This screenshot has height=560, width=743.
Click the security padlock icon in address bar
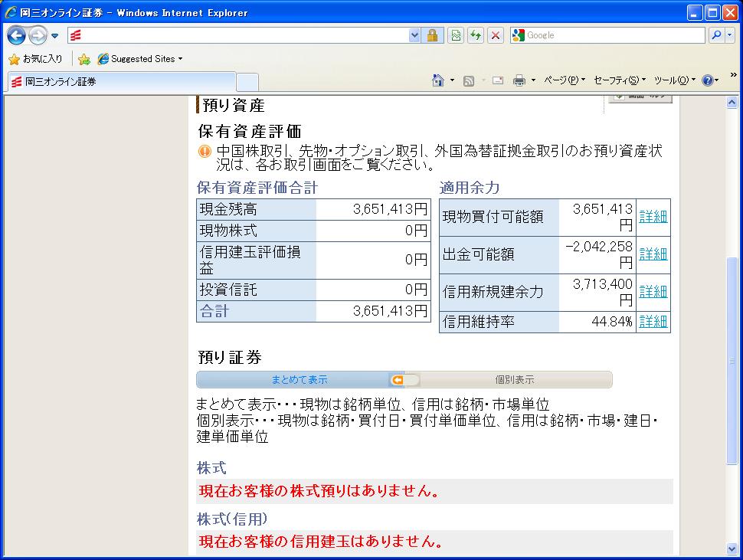432,35
